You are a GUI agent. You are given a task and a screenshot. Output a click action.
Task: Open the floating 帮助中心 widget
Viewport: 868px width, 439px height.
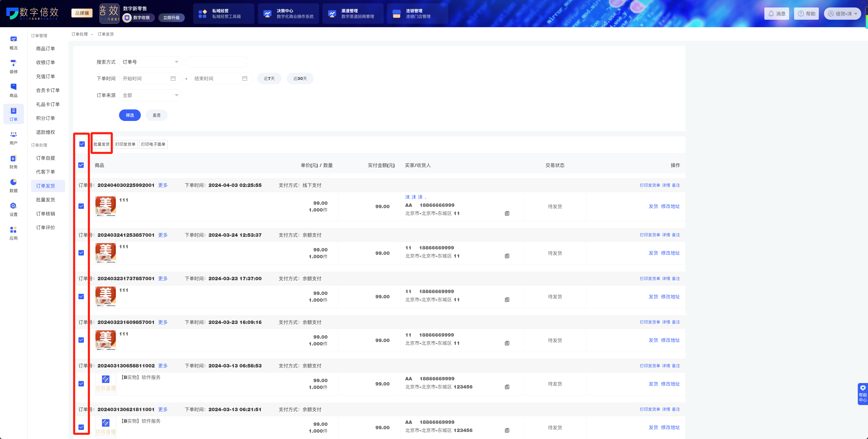click(863, 394)
